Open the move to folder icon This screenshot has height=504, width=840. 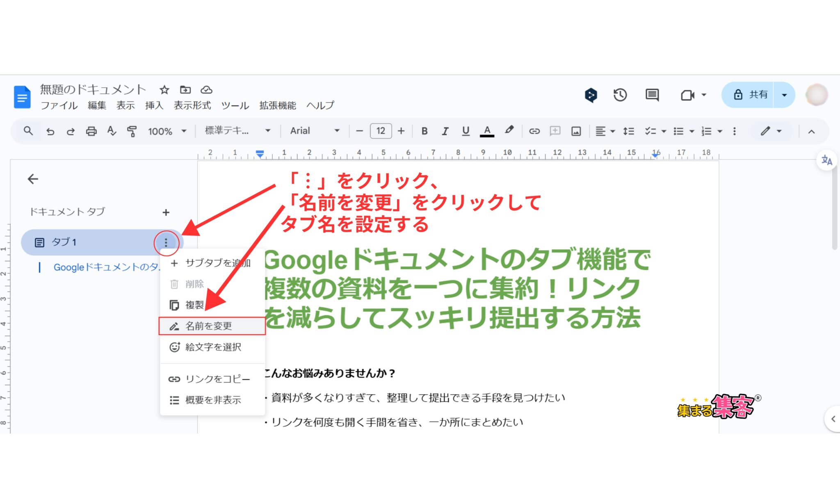(185, 89)
